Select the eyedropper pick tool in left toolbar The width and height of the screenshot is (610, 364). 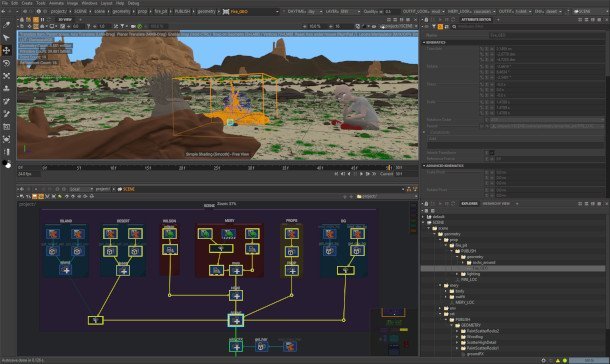click(x=6, y=25)
